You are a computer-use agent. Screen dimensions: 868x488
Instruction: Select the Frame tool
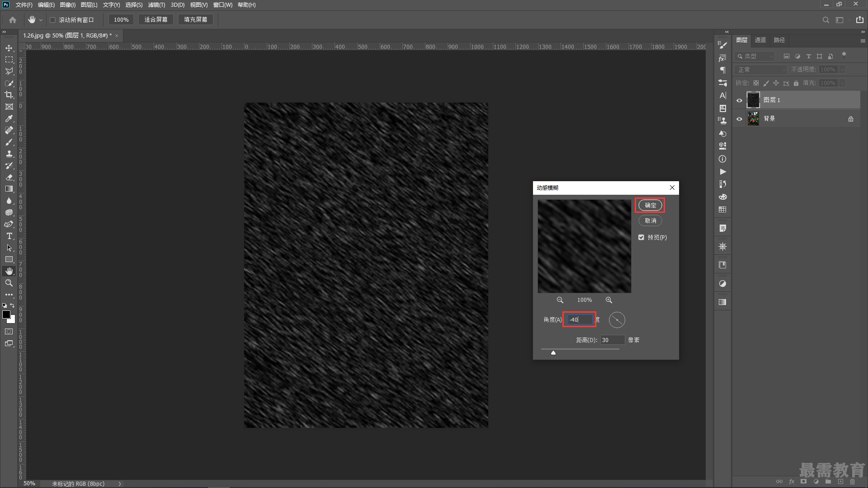[9, 107]
